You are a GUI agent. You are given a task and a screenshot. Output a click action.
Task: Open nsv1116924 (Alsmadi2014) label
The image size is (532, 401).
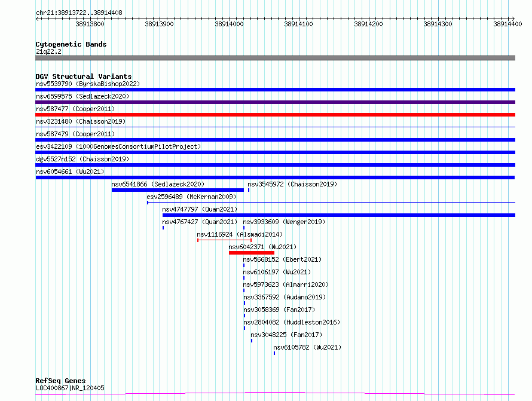point(240,234)
